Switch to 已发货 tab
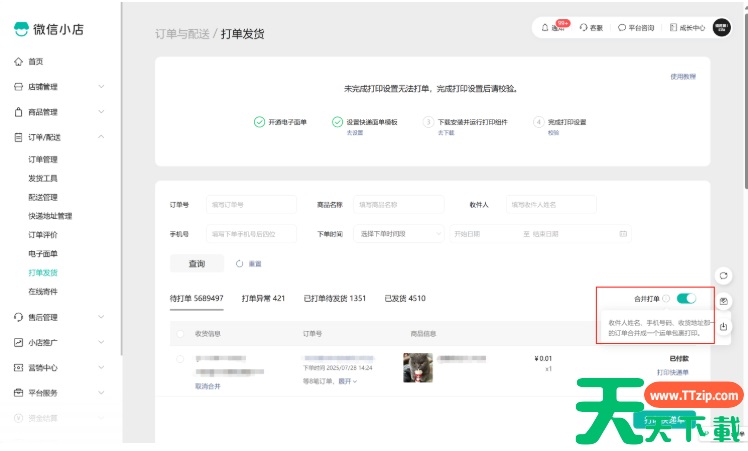Viewport: 748px width, 451px height. [x=405, y=298]
